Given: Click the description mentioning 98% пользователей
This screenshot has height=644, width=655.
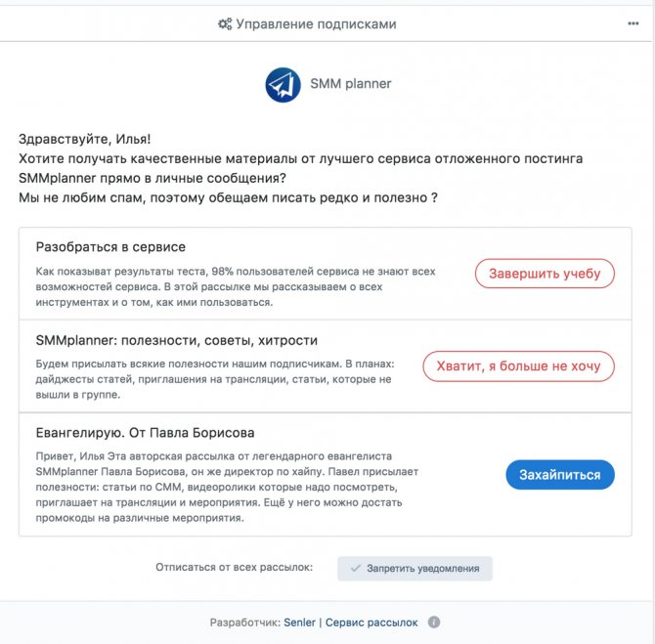Looking at the screenshot, I should pyautogui.click(x=236, y=287).
